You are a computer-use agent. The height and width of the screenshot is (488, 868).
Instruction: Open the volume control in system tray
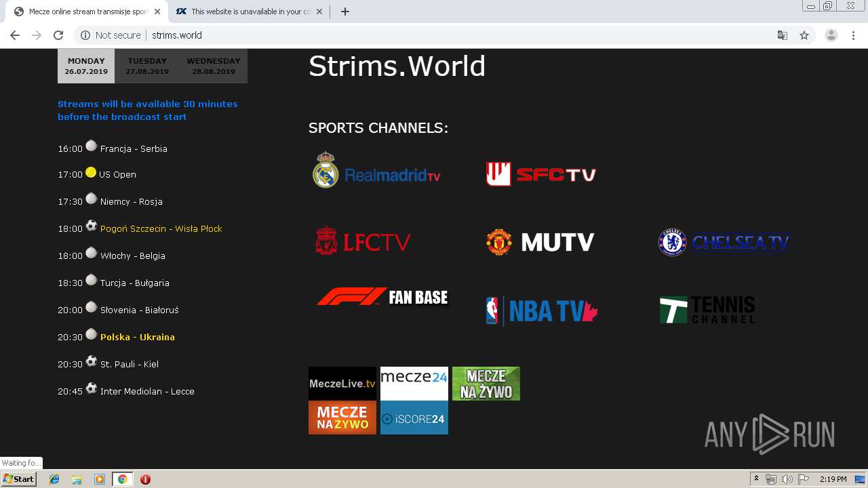click(787, 479)
